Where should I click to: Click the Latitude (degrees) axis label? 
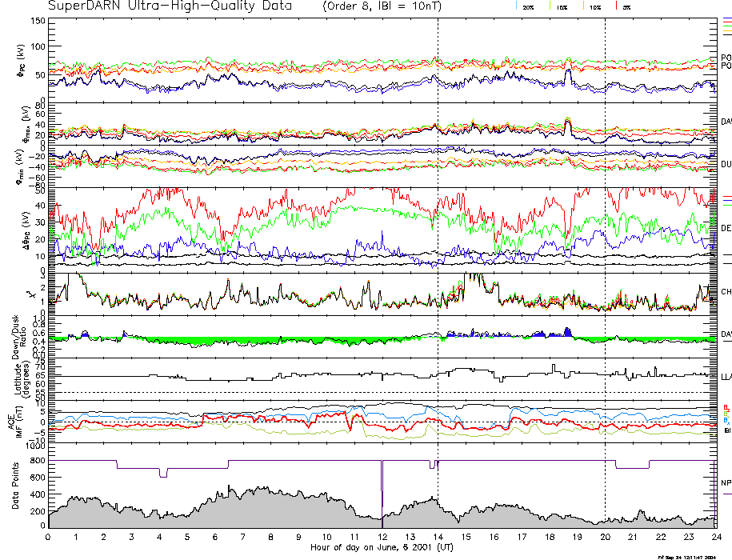14,376
